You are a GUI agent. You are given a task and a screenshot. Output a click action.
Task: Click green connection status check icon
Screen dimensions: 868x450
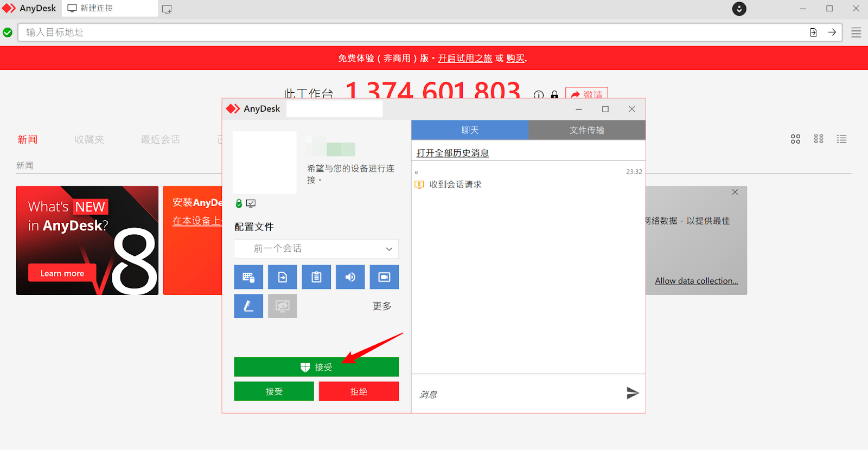[8, 33]
